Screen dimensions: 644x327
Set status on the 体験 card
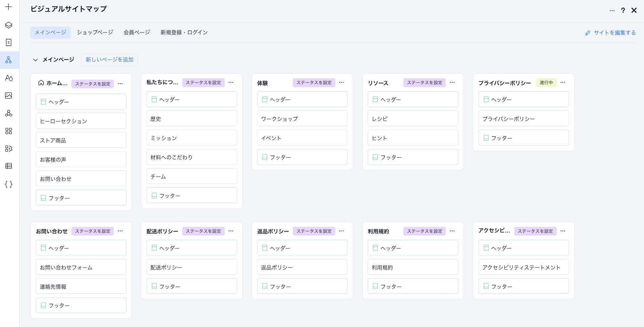click(x=314, y=83)
